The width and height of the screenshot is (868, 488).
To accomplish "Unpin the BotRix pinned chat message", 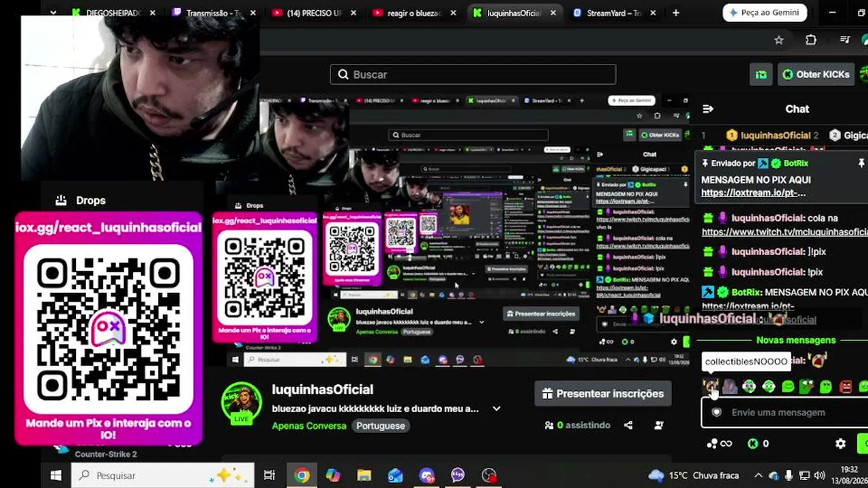I will [861, 163].
